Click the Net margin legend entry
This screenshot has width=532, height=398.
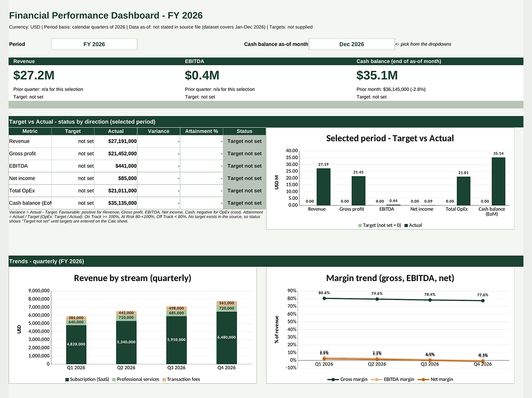(435, 379)
